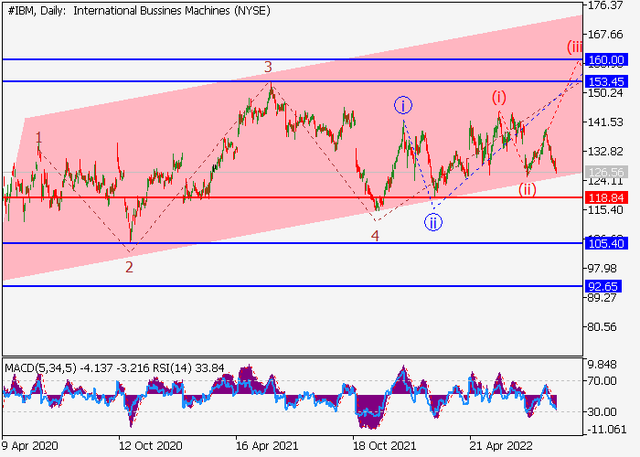This screenshot has height=457, width=640.
Task: Click the '16 Apr 2021' date on time axis
Action: click(267, 446)
